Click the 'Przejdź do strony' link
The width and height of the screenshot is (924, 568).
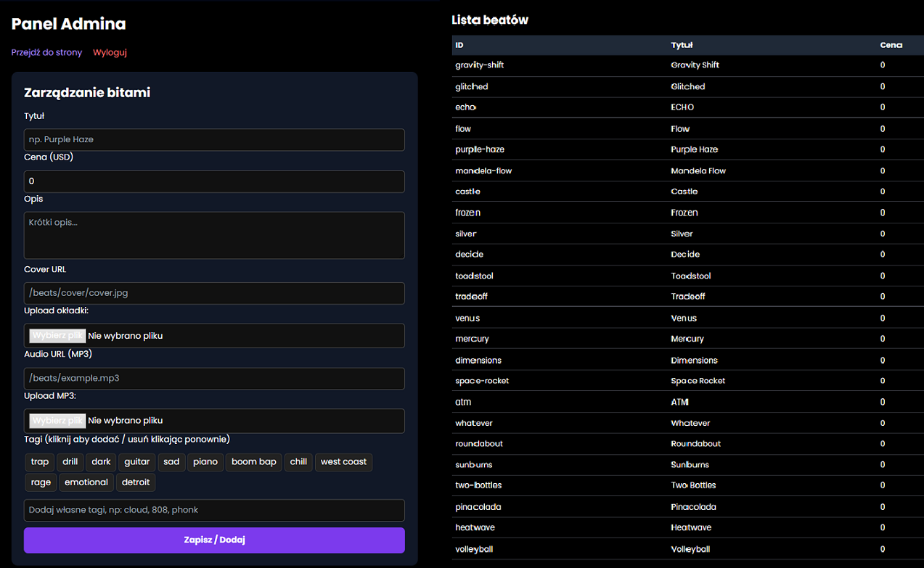(46, 53)
